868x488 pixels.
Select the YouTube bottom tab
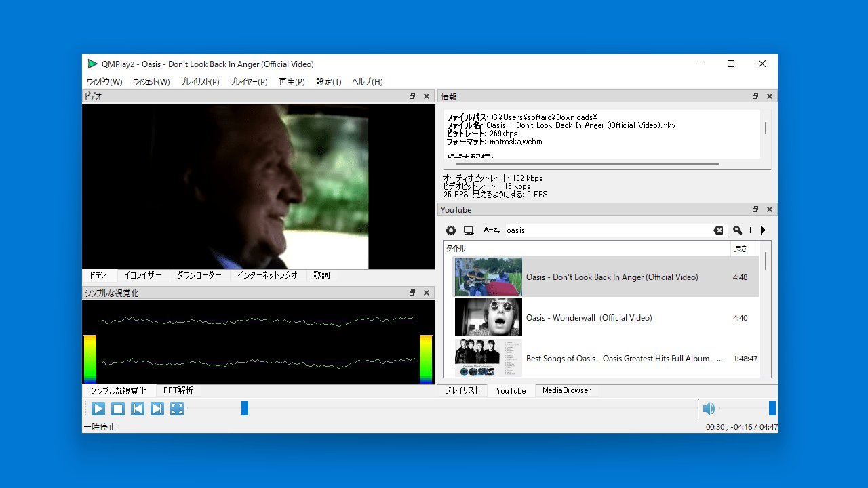(x=511, y=390)
